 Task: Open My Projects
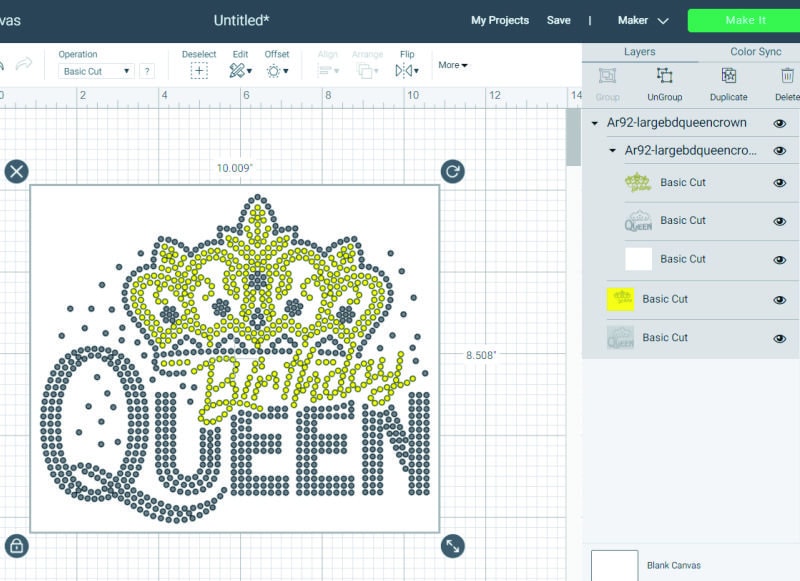click(x=500, y=20)
